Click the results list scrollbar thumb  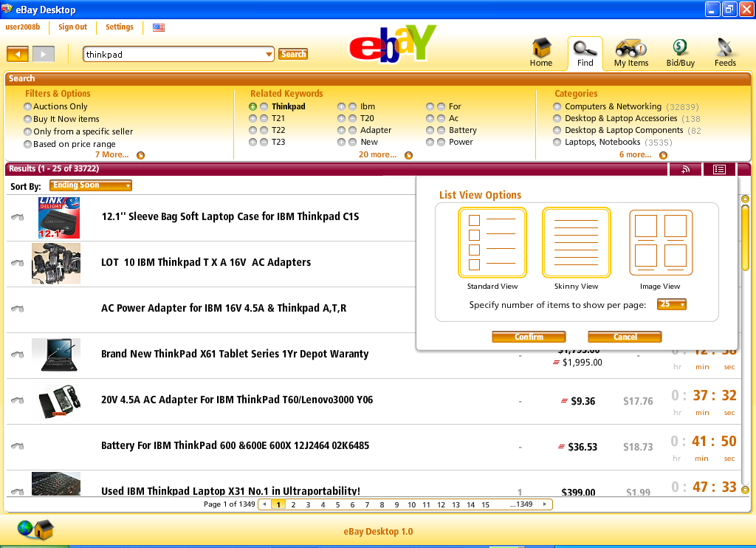[745, 237]
